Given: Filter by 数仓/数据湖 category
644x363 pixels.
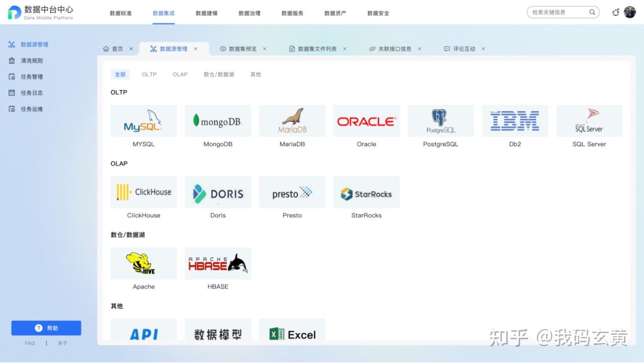Looking at the screenshot, I should click(x=219, y=74).
